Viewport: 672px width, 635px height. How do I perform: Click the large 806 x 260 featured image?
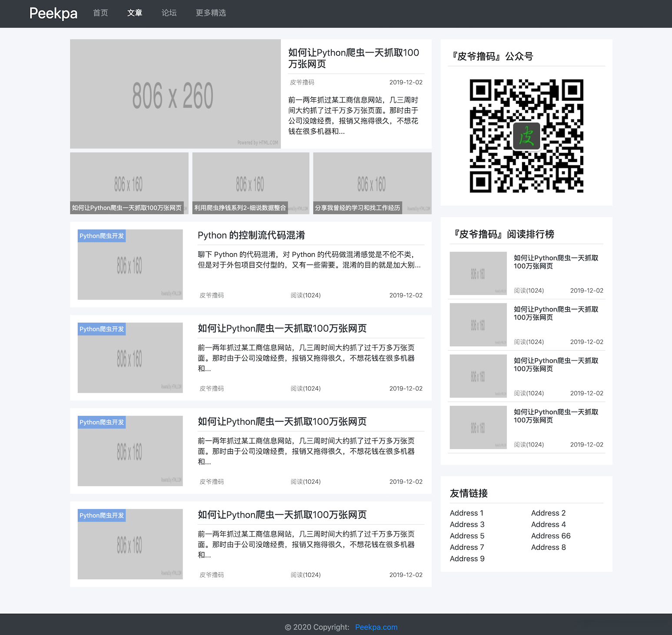pos(175,94)
